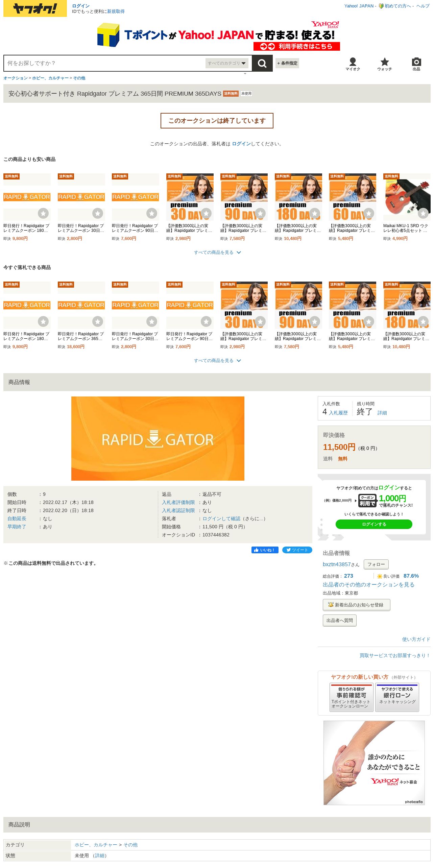Click the T-Point Yahoo JAPAN banner

[x=219, y=36]
